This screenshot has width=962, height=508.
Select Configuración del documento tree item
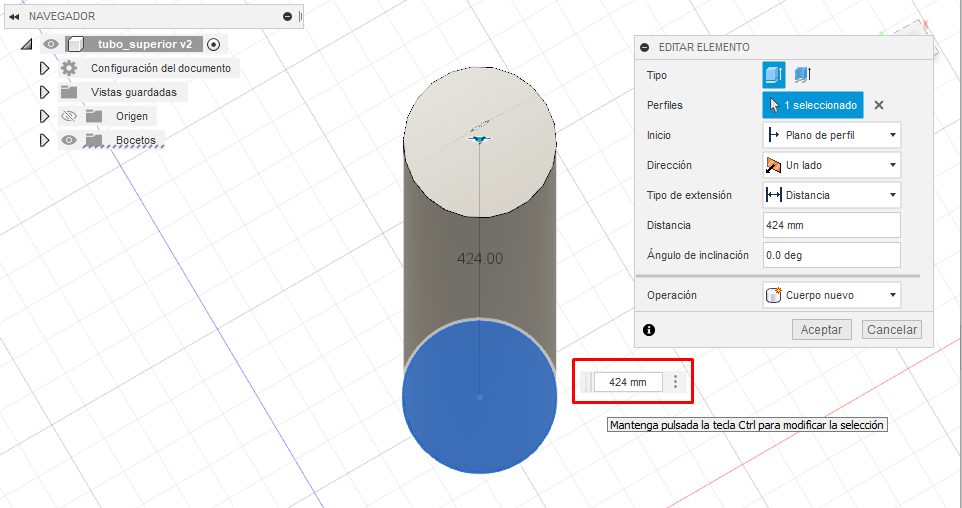coord(161,68)
